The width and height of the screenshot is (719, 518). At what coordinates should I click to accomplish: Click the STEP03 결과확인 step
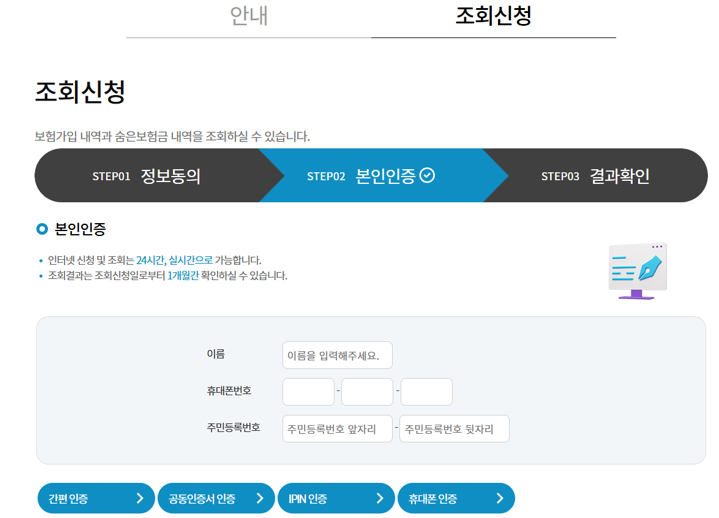595,176
